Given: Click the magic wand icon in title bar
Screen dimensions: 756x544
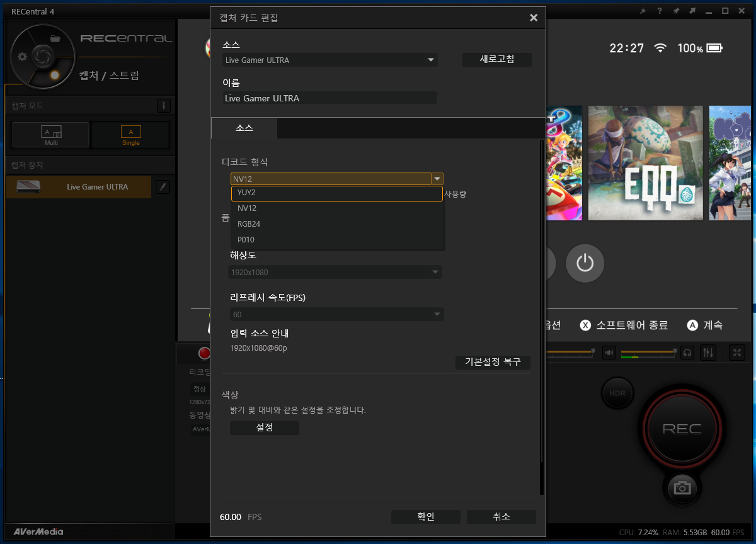Looking at the screenshot, I should click(643, 11).
